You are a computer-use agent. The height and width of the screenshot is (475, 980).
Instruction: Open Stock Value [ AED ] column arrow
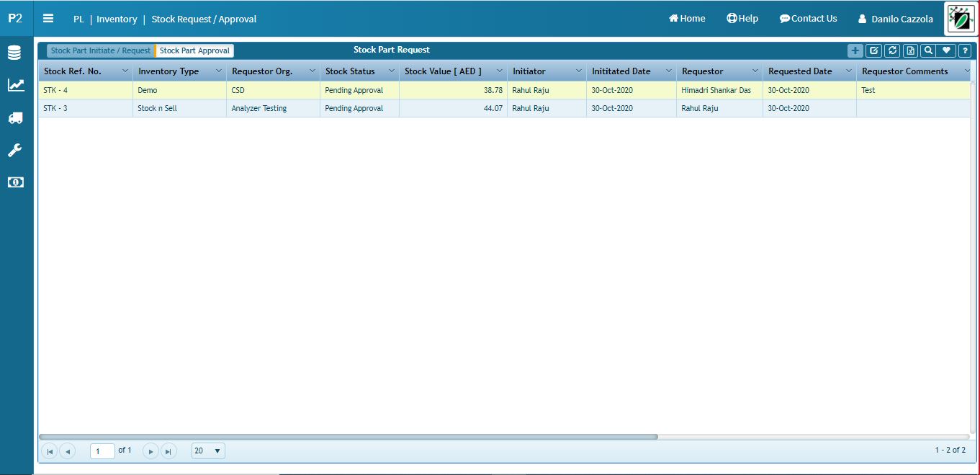[x=500, y=71]
